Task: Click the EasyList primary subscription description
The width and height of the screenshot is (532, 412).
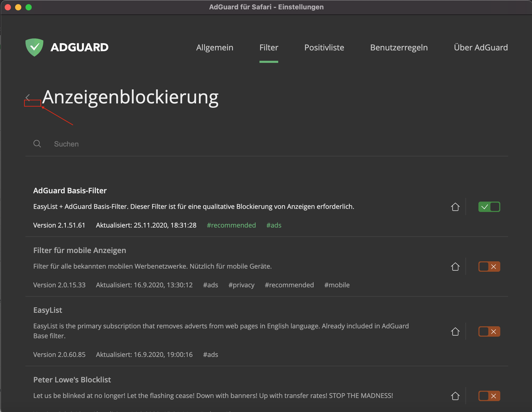Action: pos(221,331)
